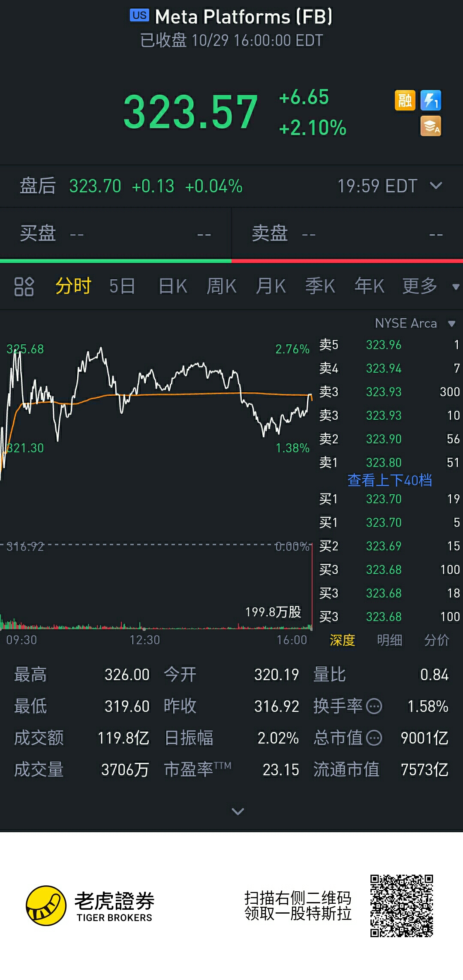Tap the 199.8万股 volume label
The width and height of the screenshot is (463, 980).
[x=273, y=612]
